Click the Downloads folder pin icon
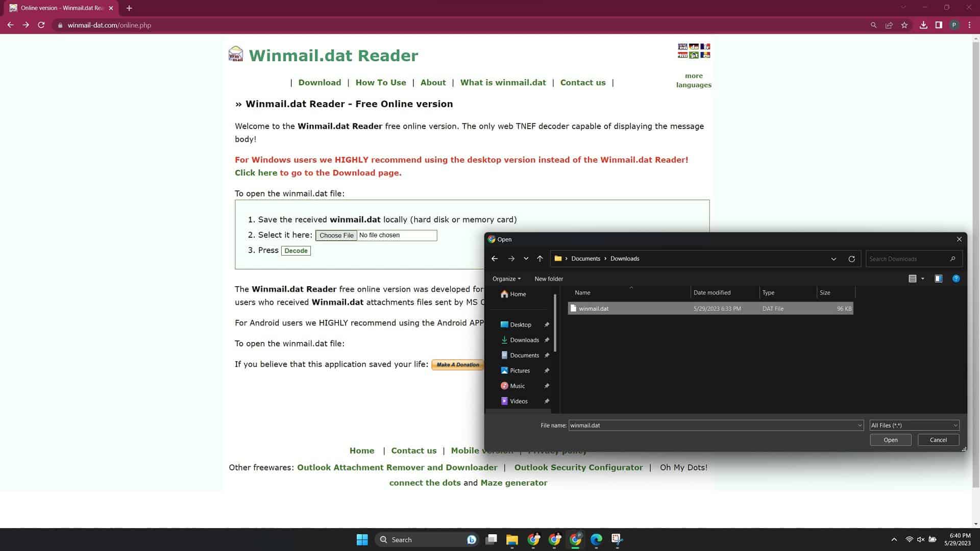 tap(547, 340)
